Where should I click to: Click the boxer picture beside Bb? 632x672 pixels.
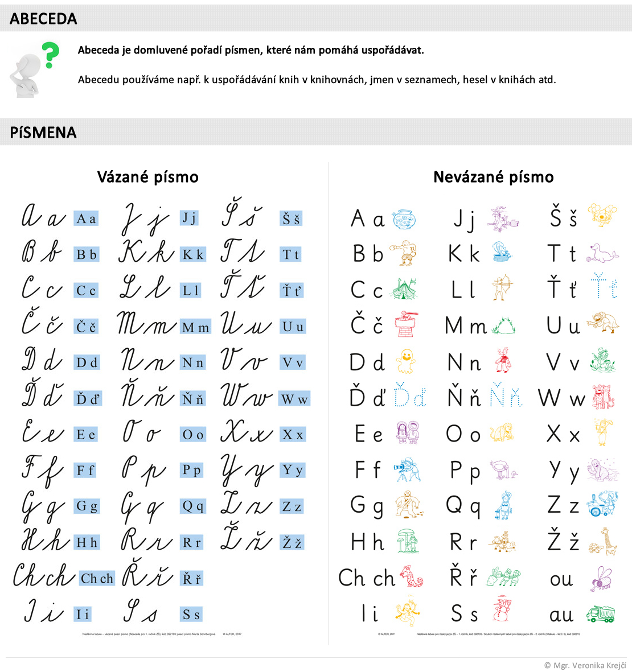[403, 253]
